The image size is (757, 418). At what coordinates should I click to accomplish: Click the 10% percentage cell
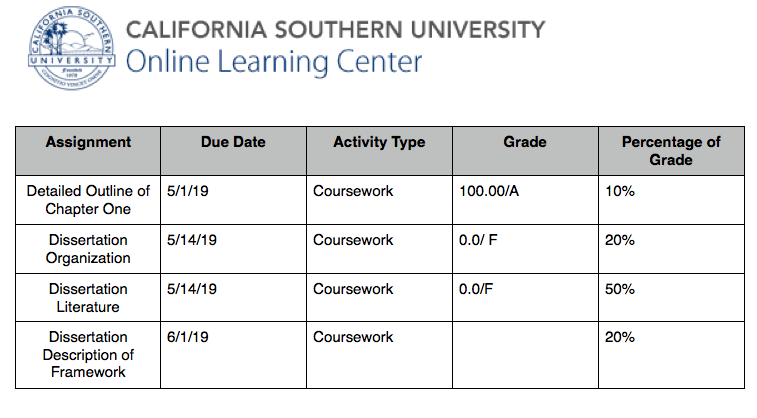pos(620,191)
